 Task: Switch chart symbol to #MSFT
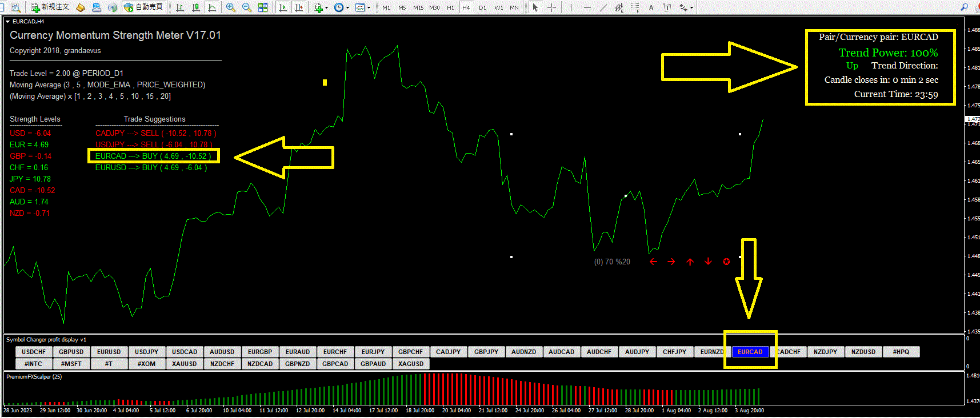[x=71, y=364]
